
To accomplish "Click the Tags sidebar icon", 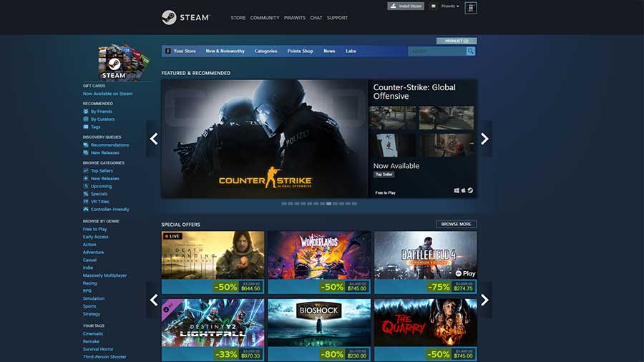I will coord(86,127).
